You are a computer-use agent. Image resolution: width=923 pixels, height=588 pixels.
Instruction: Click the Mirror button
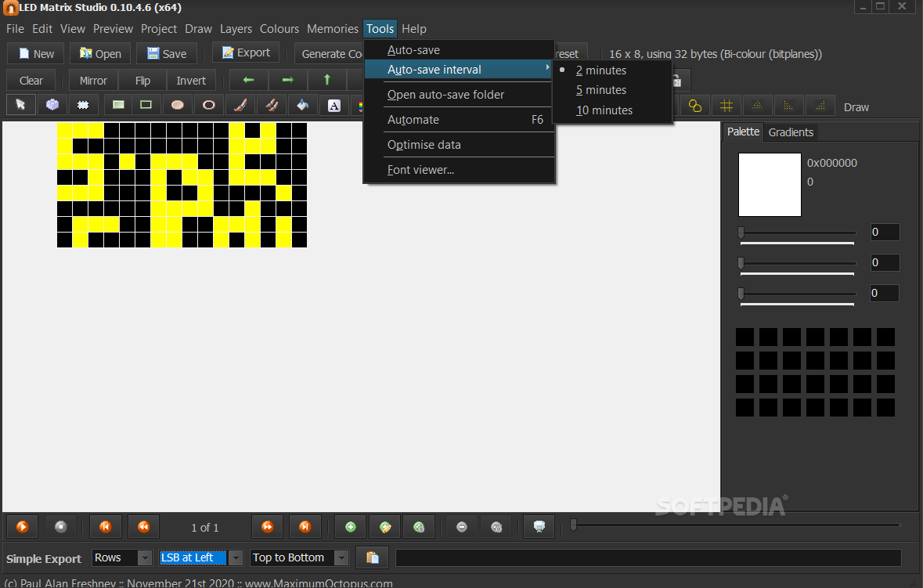tap(93, 81)
